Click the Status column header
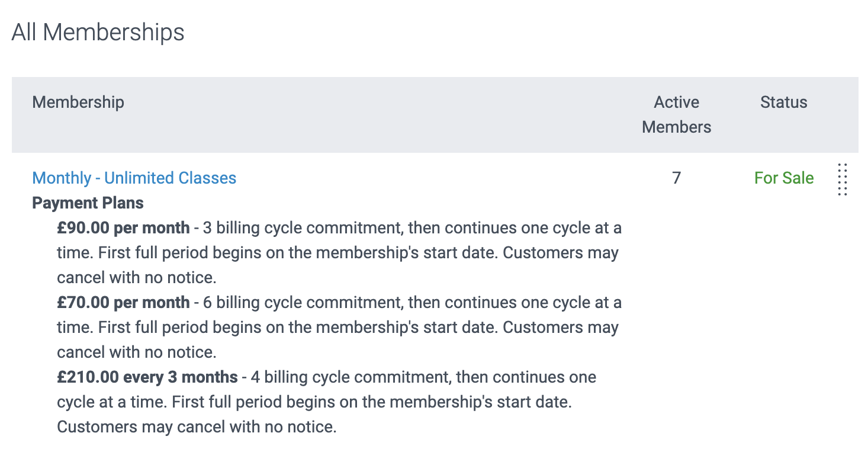Screen dimensions: 868x449 [783, 102]
